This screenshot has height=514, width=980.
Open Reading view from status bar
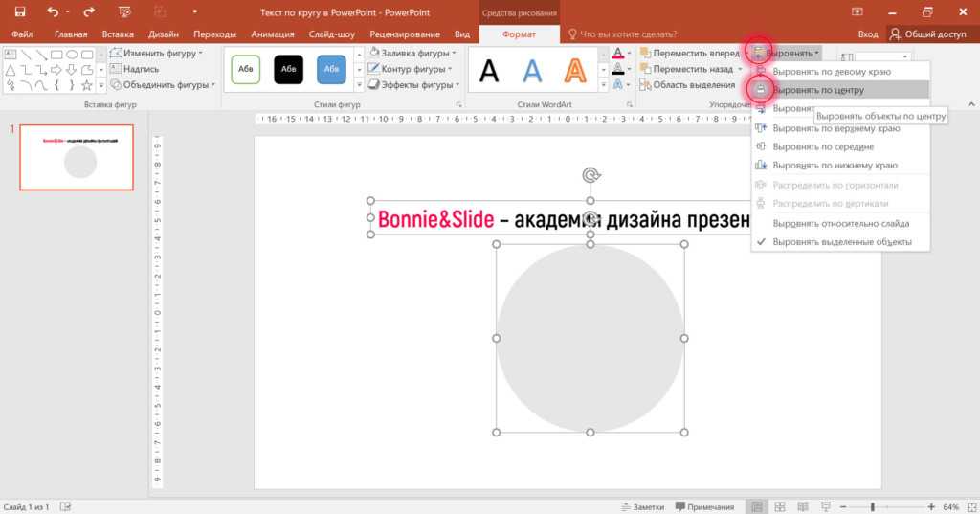[802, 505]
